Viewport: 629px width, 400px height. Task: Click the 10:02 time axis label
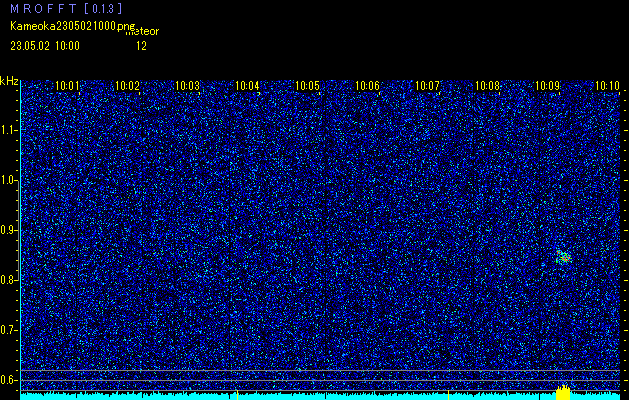click(127, 85)
